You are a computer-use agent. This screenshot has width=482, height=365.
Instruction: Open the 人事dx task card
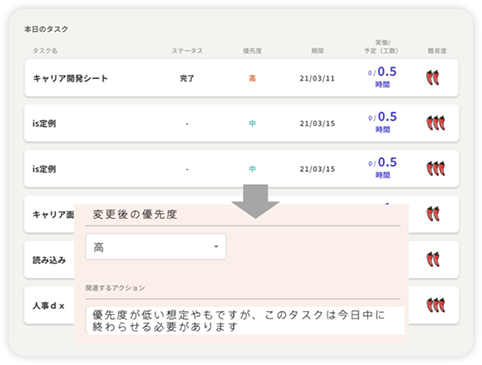coord(49,305)
